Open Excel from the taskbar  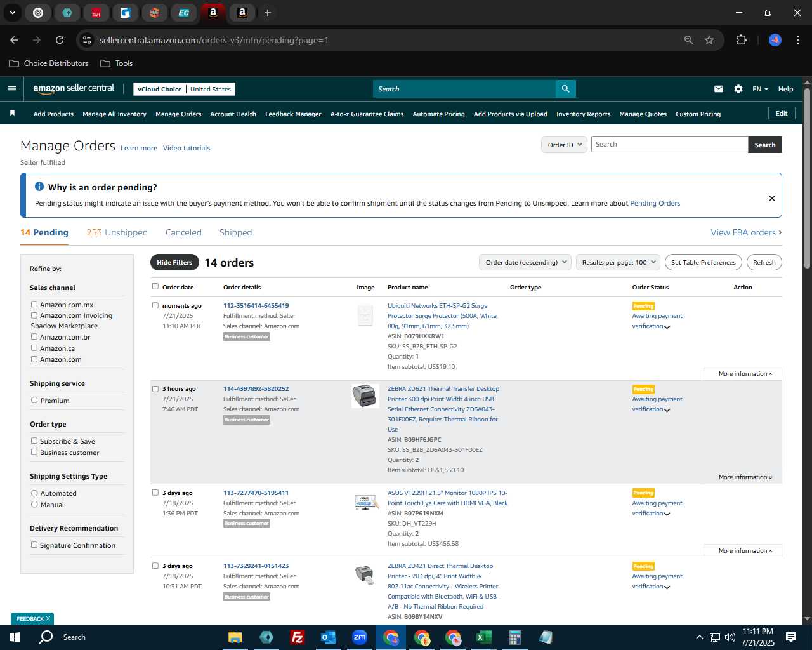coord(483,637)
